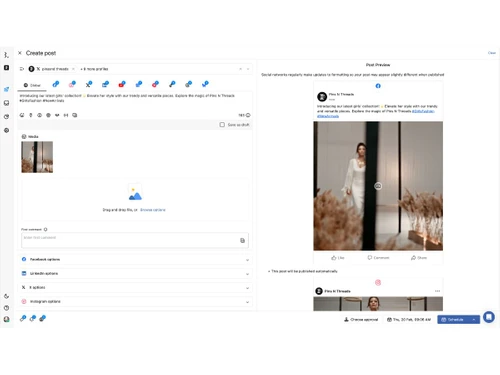Screen dimensions: 500x375
Task: Click the blue Schedule button
Action: pyautogui.click(x=453, y=320)
